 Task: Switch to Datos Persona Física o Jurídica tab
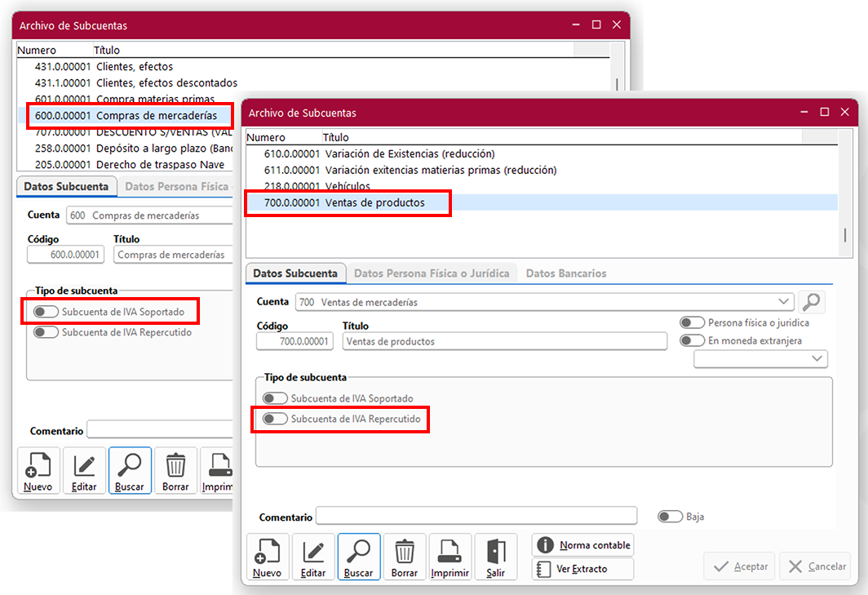point(432,273)
